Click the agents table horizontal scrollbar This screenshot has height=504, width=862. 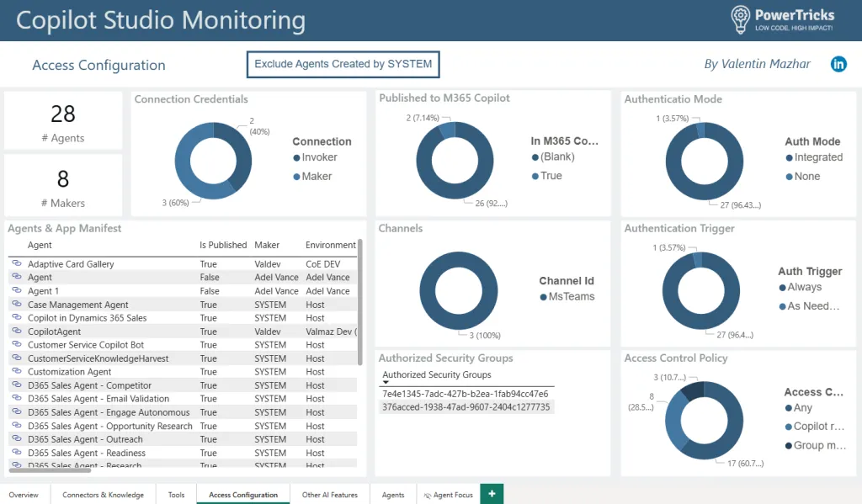pos(50,470)
